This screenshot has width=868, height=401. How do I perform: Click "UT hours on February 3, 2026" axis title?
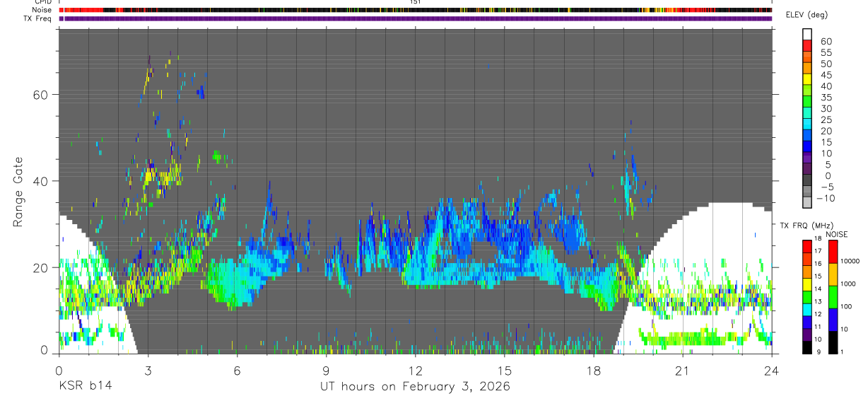tap(415, 386)
